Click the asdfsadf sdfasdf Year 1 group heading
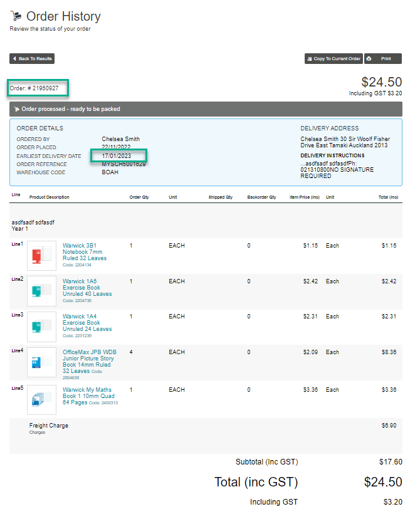Viewport: 420px width, 514px height. coord(33,226)
